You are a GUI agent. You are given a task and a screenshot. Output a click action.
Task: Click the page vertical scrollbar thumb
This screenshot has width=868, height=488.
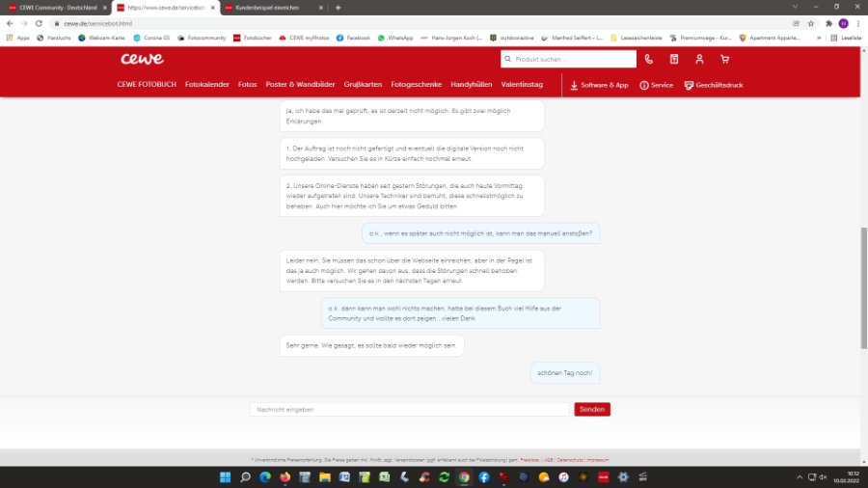click(x=863, y=287)
